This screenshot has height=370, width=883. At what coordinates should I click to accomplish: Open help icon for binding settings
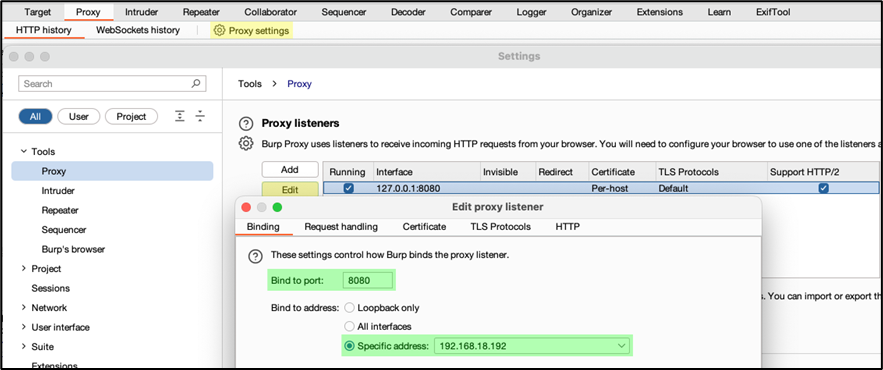coord(255,256)
